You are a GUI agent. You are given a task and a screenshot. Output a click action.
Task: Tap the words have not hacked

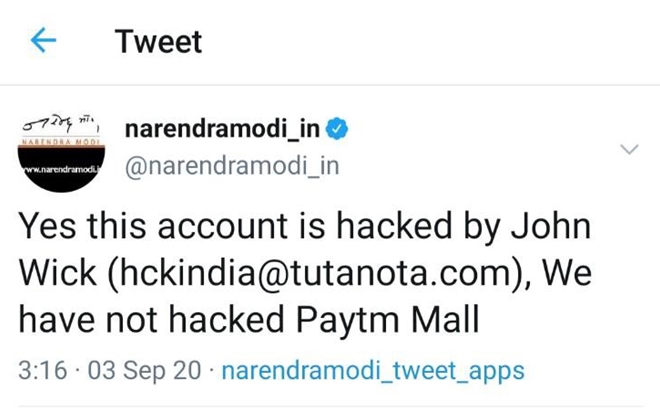[152, 319]
